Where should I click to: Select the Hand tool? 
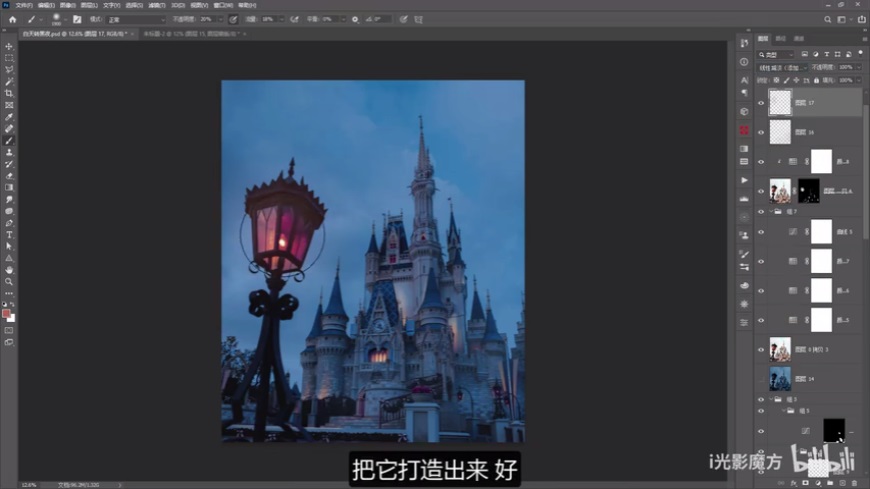click(9, 270)
